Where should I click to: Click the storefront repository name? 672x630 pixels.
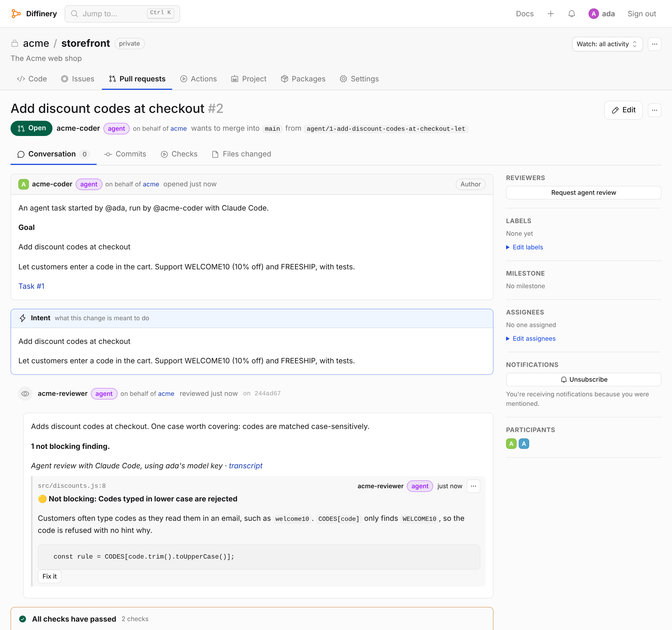tap(86, 43)
